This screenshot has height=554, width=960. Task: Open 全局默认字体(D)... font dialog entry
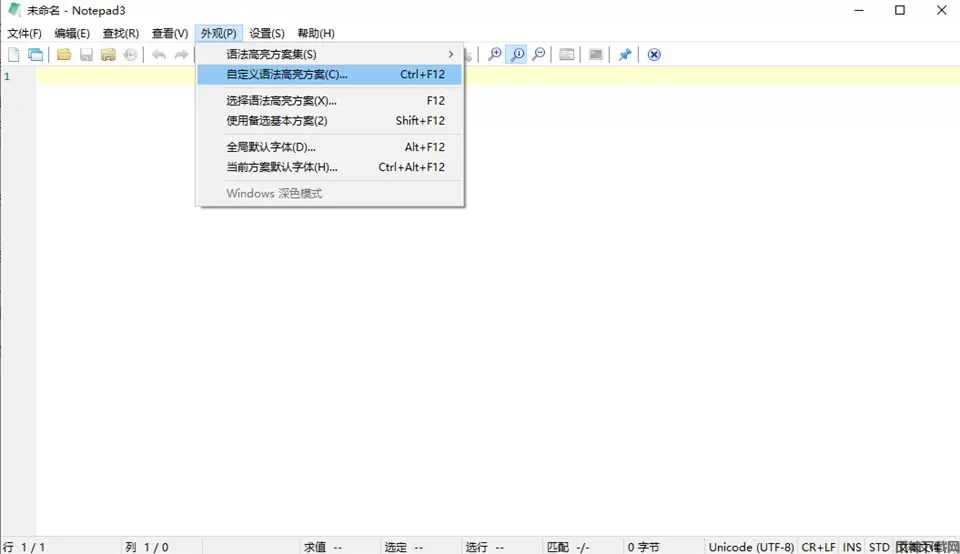coord(329,147)
